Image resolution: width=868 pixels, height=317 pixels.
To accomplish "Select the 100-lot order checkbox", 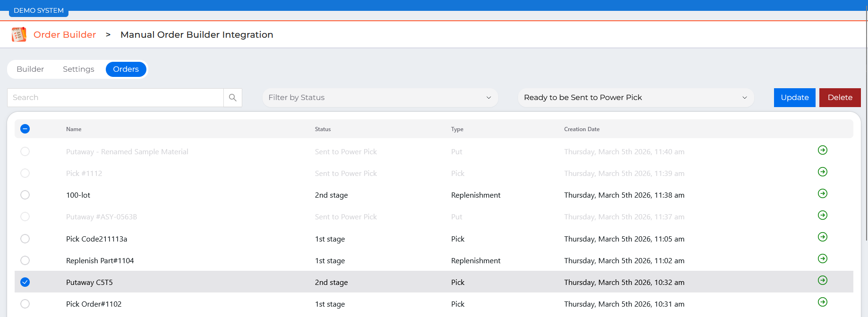I will [x=25, y=195].
